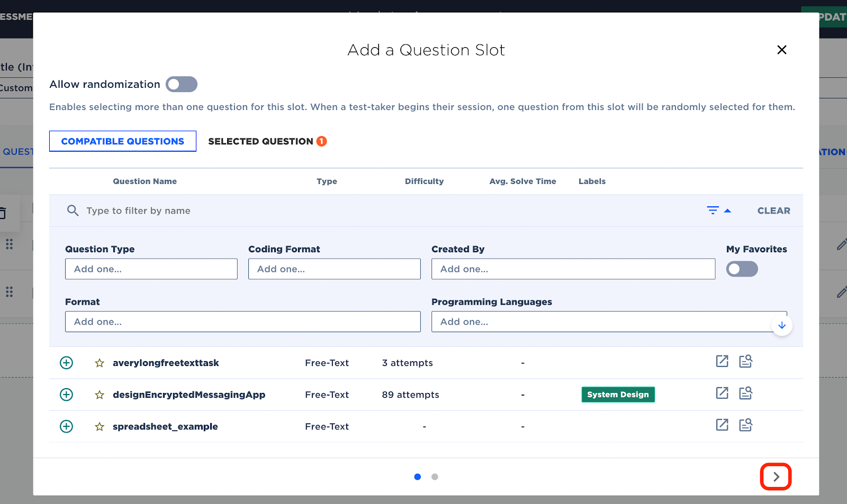
Task: Preview the designEncryptedMessagingApp question details icon
Action: click(746, 393)
